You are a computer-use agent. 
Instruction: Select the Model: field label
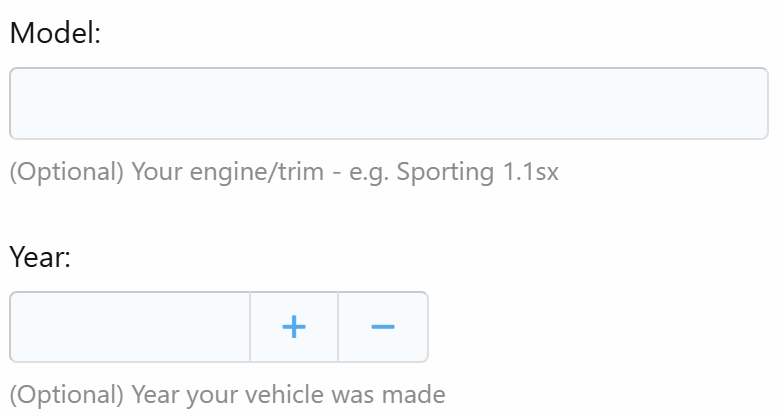point(55,33)
